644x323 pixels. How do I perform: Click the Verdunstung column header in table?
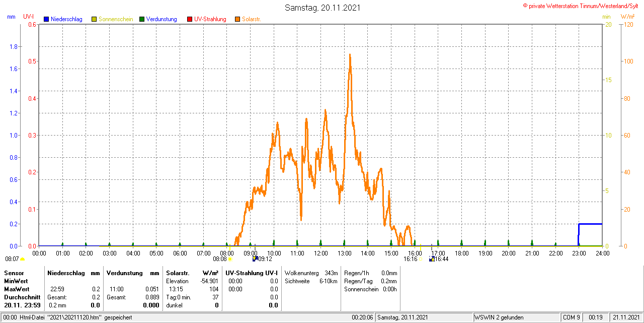tap(124, 273)
